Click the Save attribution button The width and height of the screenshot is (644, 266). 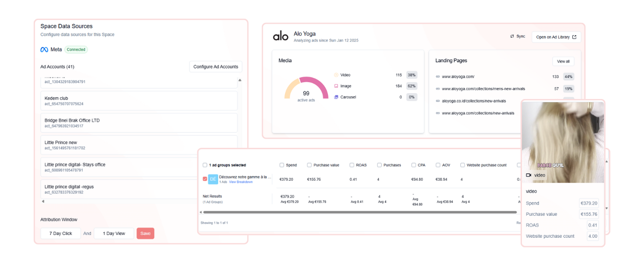tap(145, 234)
